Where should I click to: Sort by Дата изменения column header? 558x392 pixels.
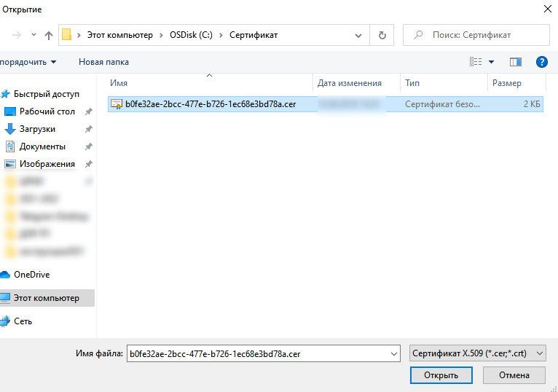coord(350,84)
